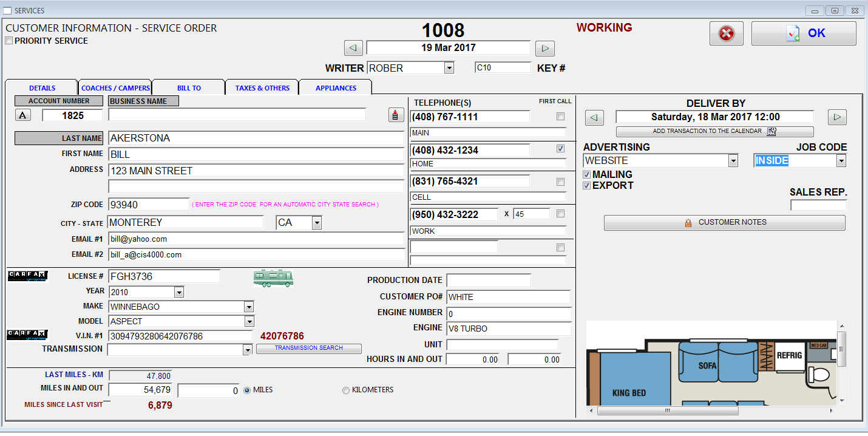868x436 pixels.
Task: Click Add Transaction to the Calendar
Action: coord(714,131)
